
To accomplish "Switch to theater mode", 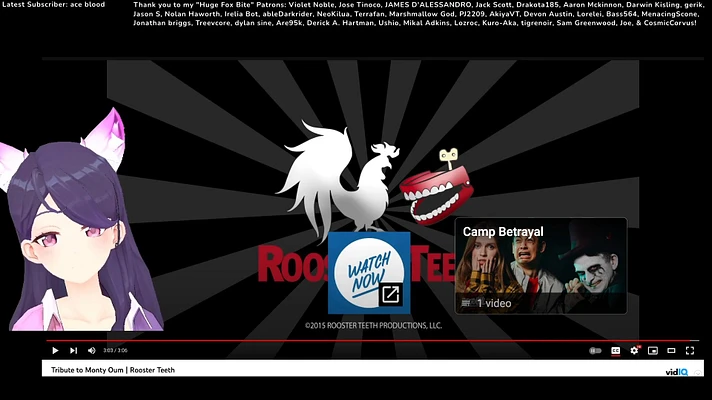I will [x=671, y=351].
